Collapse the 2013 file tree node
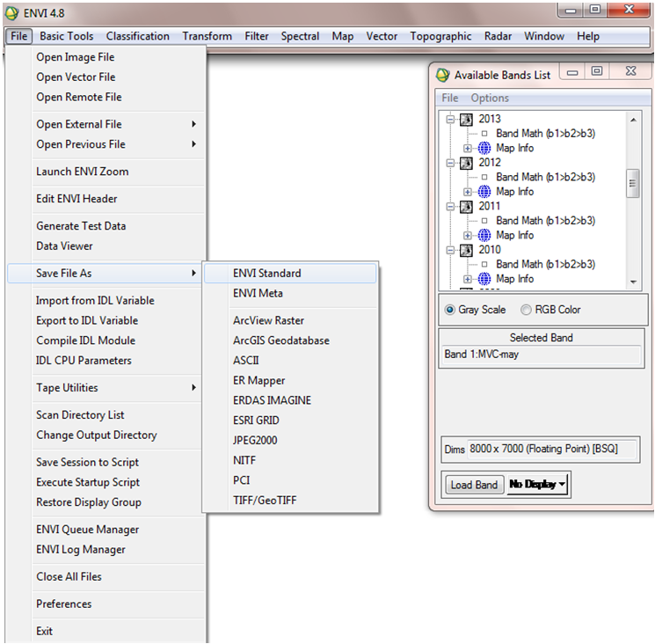The image size is (655, 644). [x=450, y=120]
